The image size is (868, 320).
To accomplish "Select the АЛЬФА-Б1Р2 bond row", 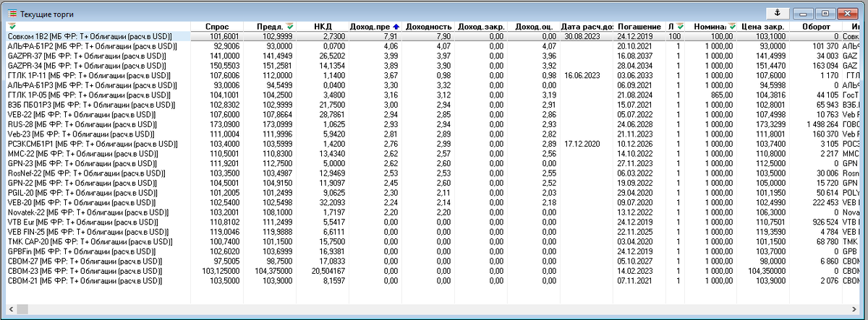I will (434, 46).
